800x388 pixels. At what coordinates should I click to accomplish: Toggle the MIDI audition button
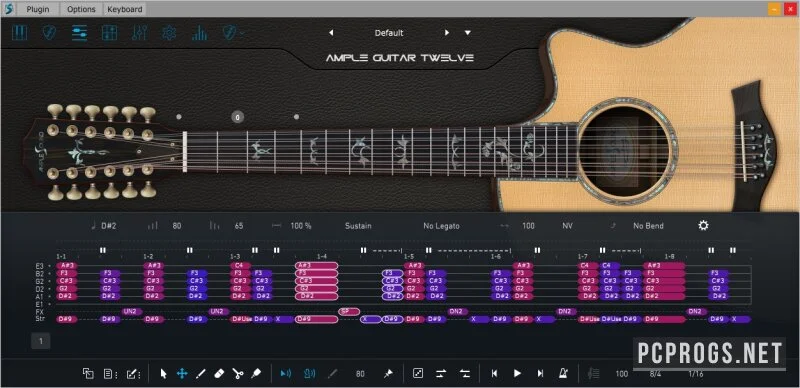click(x=309, y=374)
